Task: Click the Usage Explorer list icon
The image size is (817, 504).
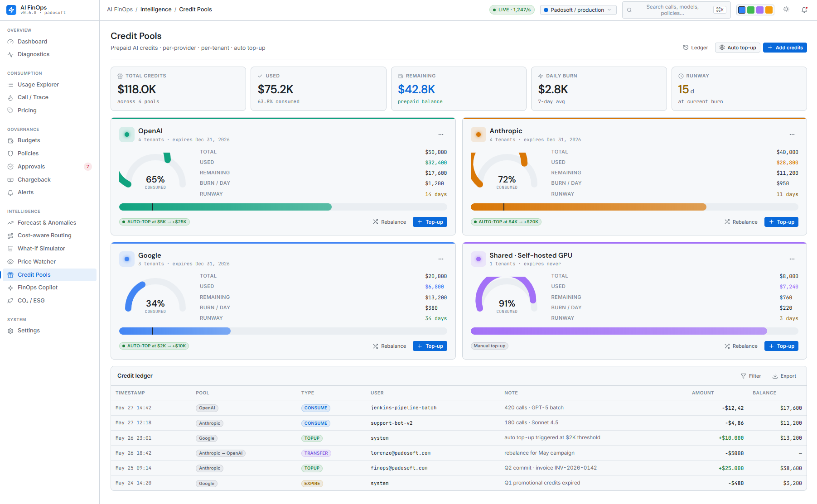Action: tap(10, 85)
